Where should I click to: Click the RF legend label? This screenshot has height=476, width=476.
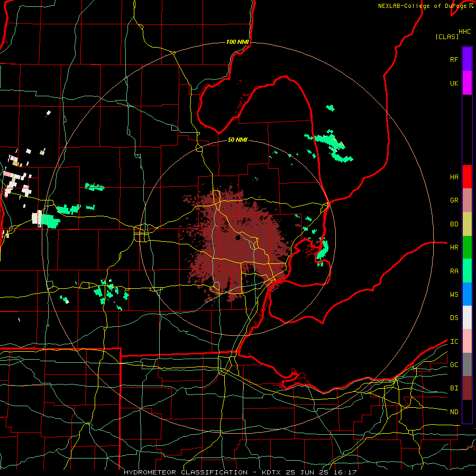coord(454,59)
